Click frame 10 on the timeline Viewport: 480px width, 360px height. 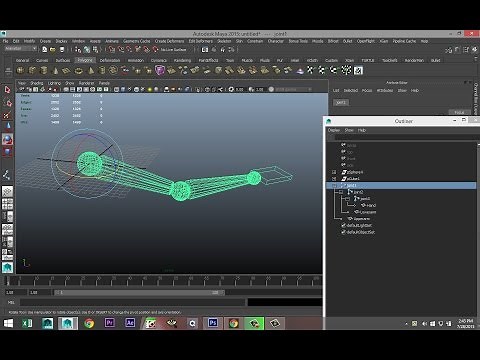pos(36,281)
